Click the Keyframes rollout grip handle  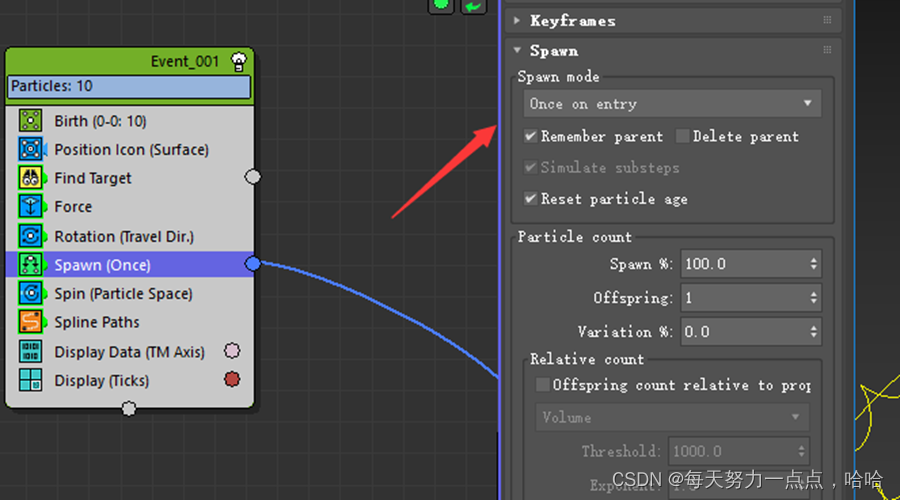click(827, 21)
